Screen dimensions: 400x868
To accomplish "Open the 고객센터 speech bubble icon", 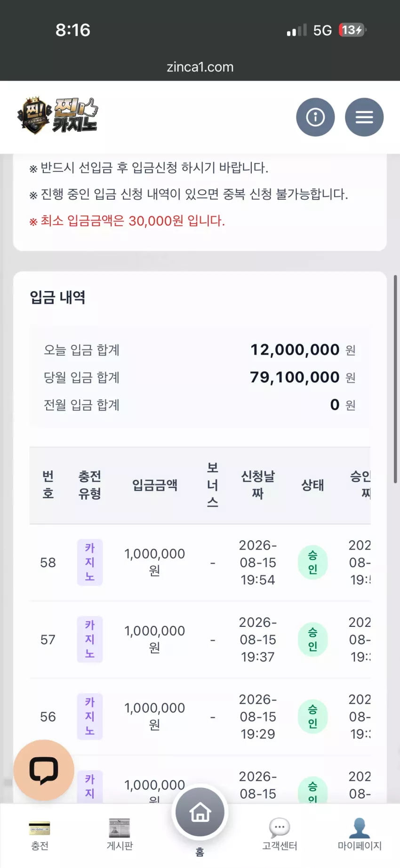I will click(280, 835).
